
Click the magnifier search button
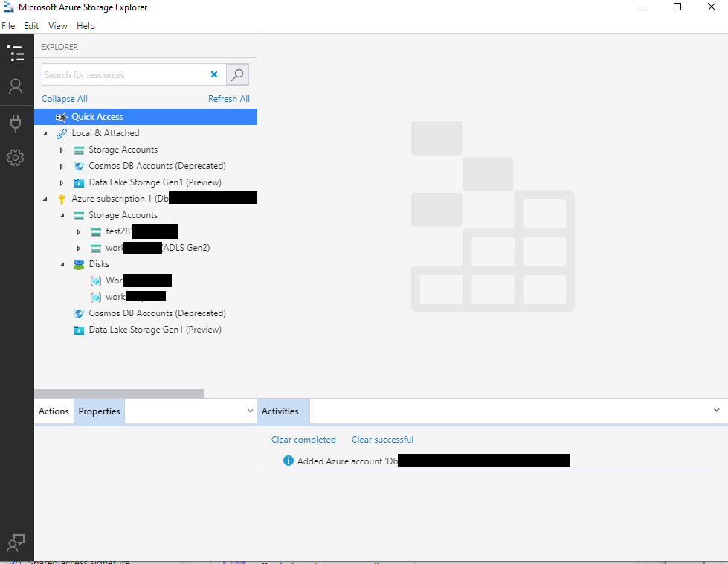237,75
